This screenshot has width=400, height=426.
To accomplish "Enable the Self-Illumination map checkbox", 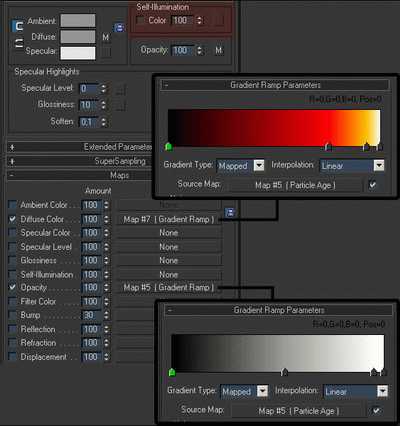I will tap(12, 274).
